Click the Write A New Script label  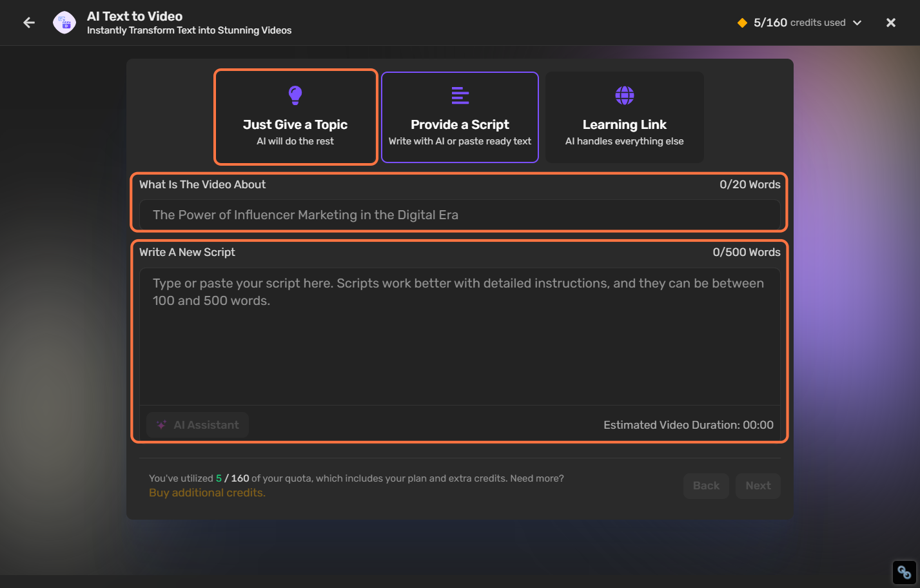click(187, 252)
